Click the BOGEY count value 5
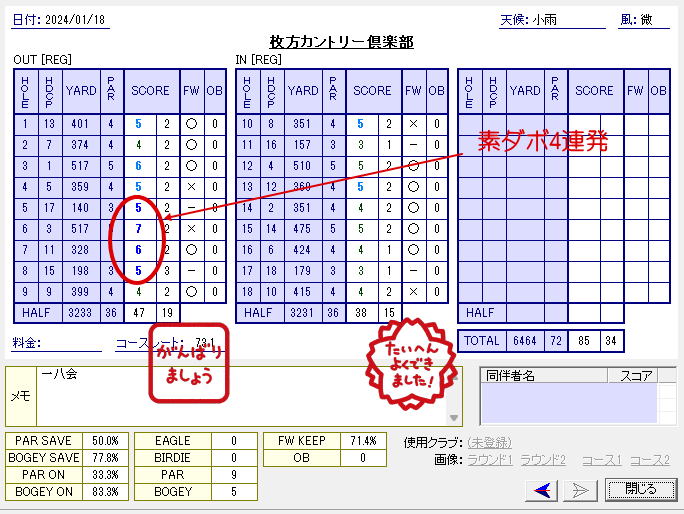 point(234,492)
